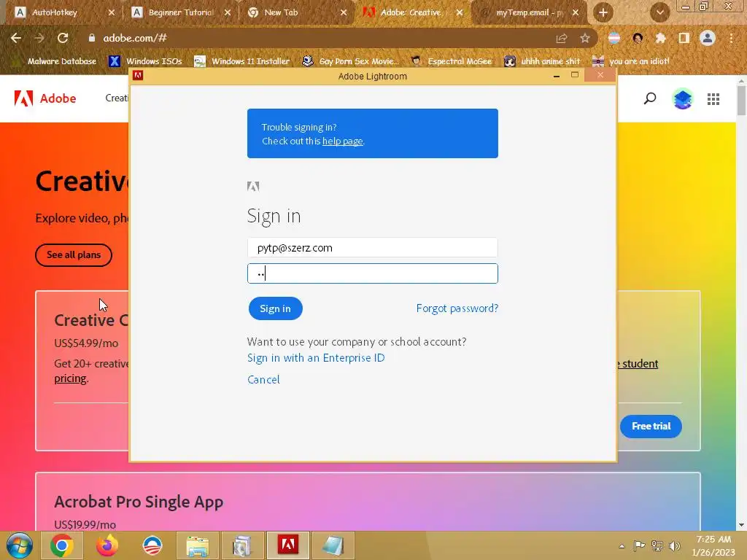Click the notepad taskbar icon
This screenshot has width=747, height=560.
[x=333, y=545]
